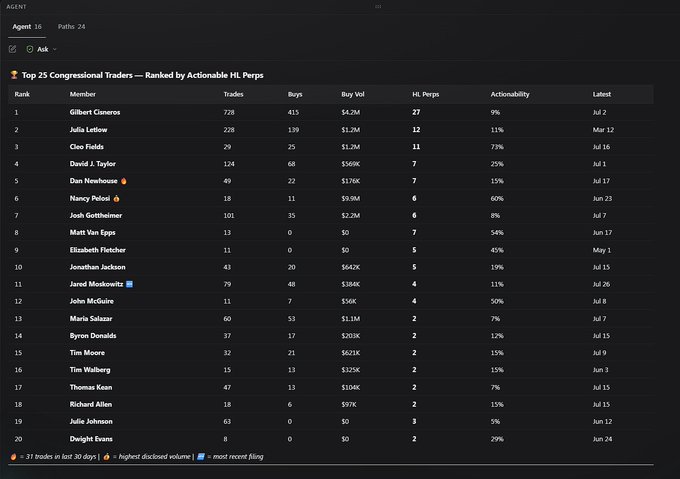This screenshot has height=479, width=680.
Task: Select member name Tim Walberg
Action: [90, 370]
